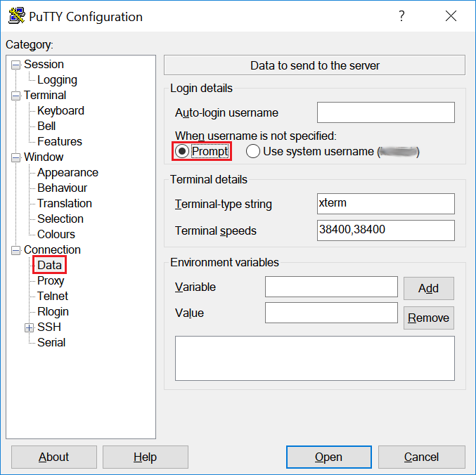Collapse the Connection category node
This screenshot has width=476, height=475.
click(15, 250)
